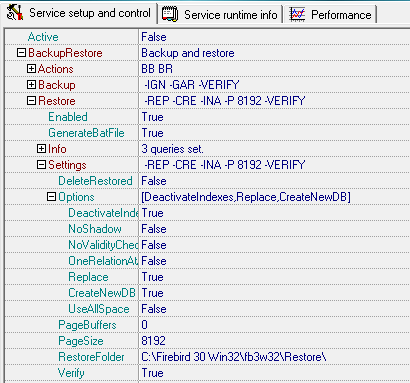This screenshot has width=410, height=383.
Task: Select the Backup property label
Action: point(57,85)
